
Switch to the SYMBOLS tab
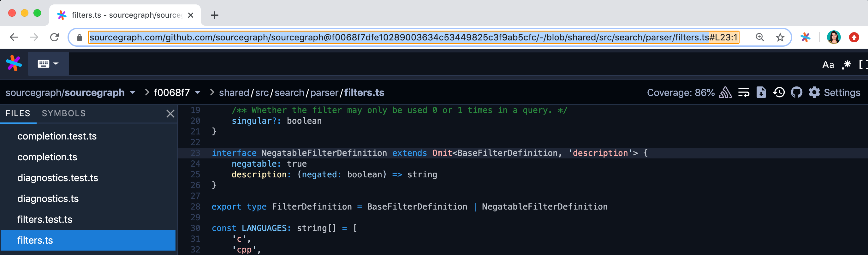pyautogui.click(x=64, y=113)
